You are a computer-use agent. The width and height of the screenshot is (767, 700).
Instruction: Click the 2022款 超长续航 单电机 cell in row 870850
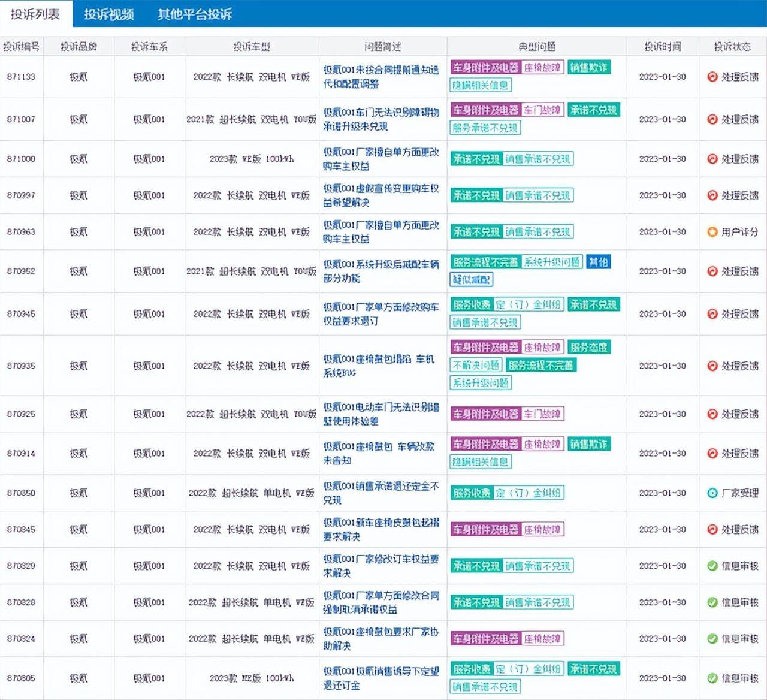(x=252, y=493)
